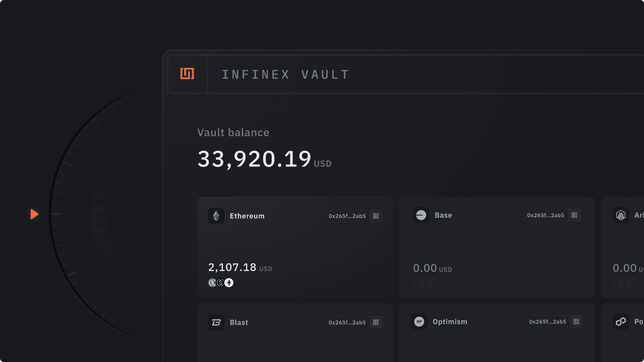Viewport: 644px width, 362px height.
Task: Show QR code for Optimism address
Action: point(577,322)
